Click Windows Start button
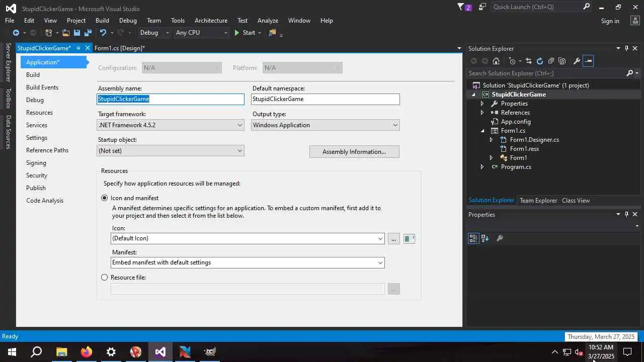This screenshot has width=644, height=362. [12, 352]
